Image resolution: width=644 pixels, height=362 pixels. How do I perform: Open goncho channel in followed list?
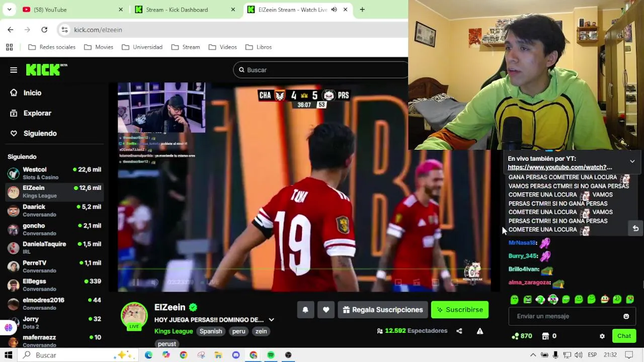54,229
